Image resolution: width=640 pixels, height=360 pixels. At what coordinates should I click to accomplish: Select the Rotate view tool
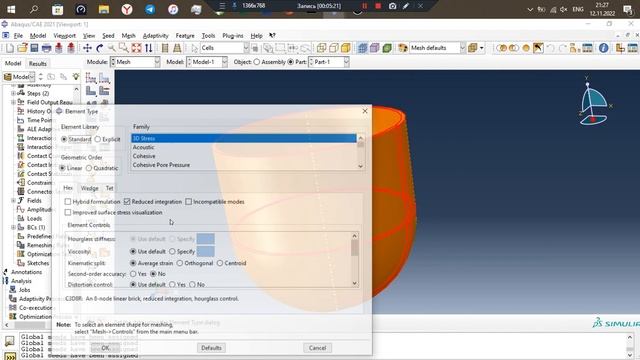[99, 48]
